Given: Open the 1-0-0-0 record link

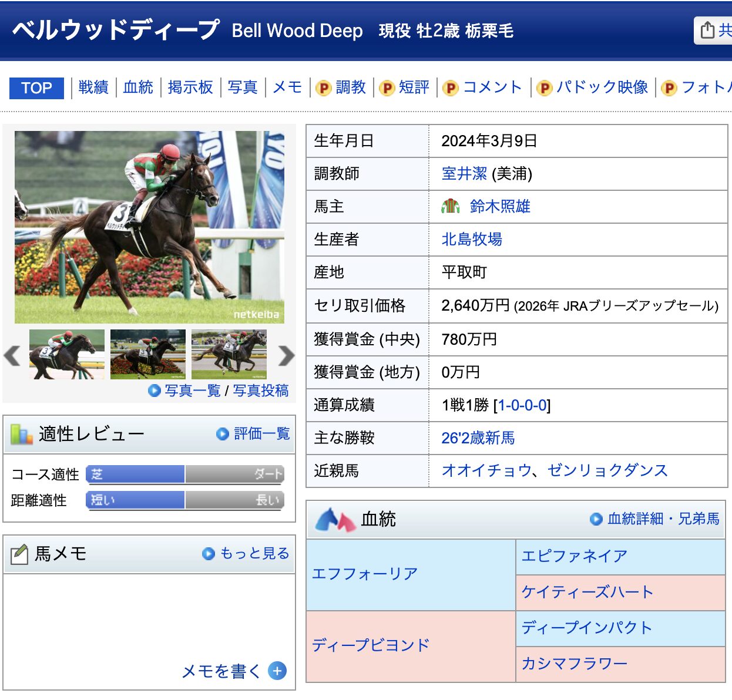Looking at the screenshot, I should [522, 405].
